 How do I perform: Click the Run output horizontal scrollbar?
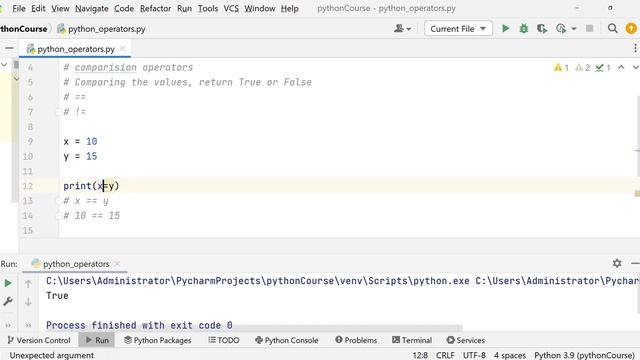tap(254, 328)
